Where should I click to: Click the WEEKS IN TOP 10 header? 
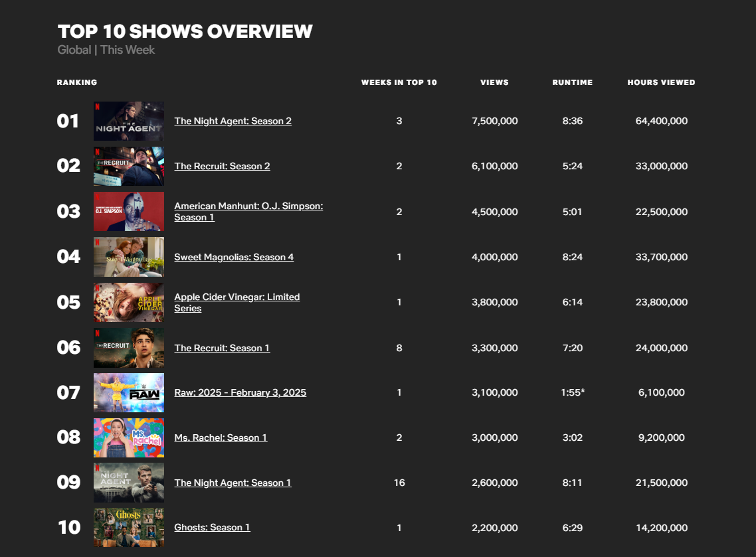(399, 82)
